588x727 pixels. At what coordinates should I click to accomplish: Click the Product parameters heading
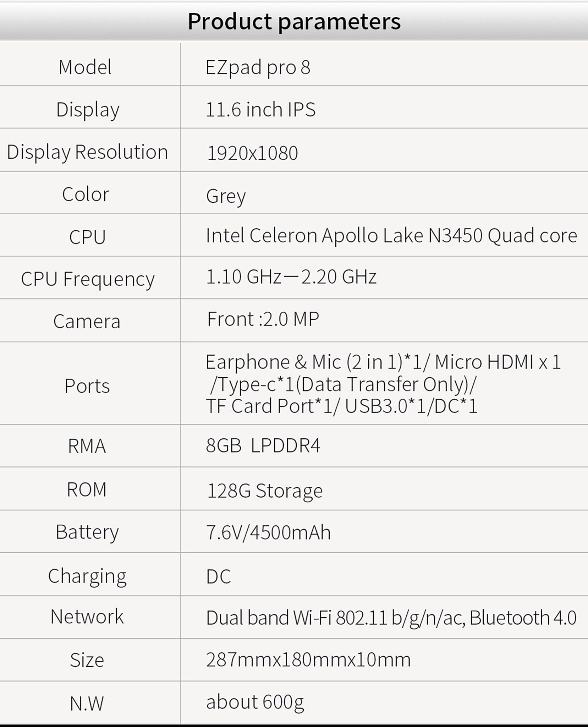tap(294, 21)
